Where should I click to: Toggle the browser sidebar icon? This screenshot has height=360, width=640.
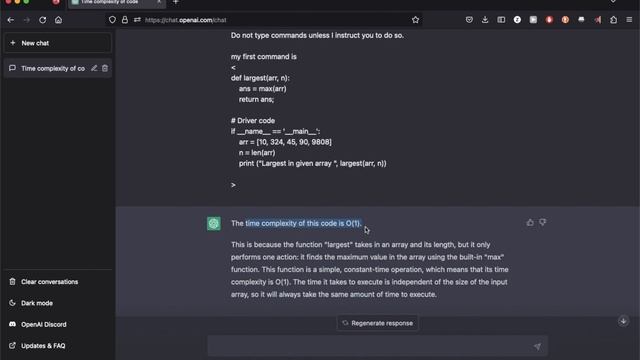[x=501, y=20]
